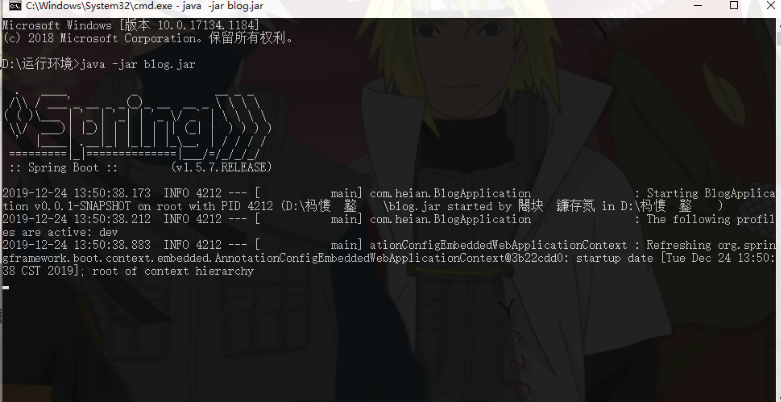The image size is (781, 402).
Task: Click the blinking cursor below the log output
Action: [x=5, y=287]
